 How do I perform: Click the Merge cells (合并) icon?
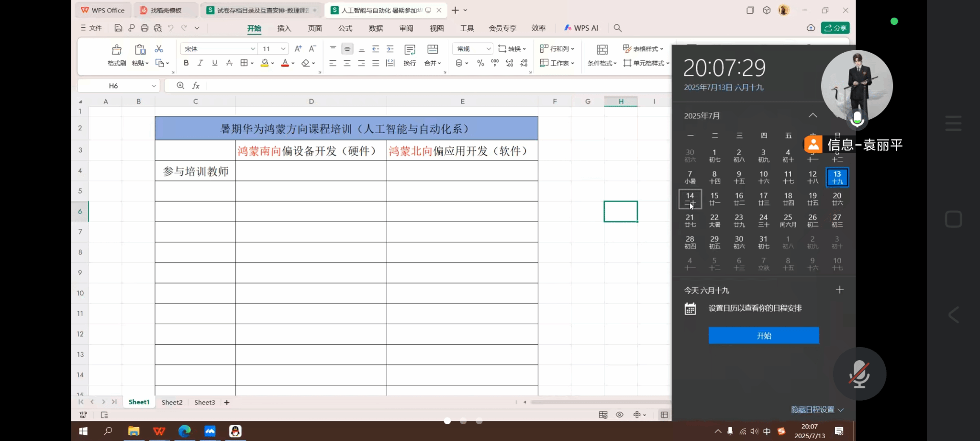(x=433, y=49)
